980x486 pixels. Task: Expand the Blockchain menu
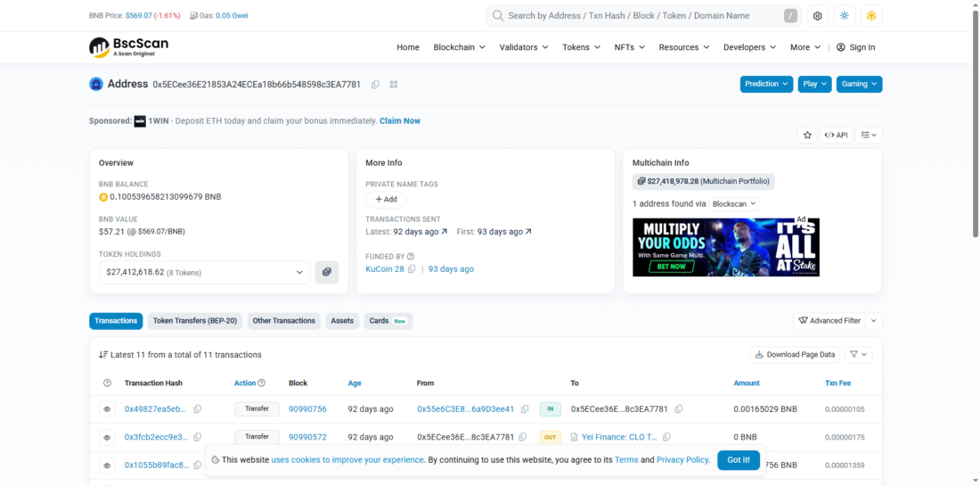pyautogui.click(x=460, y=47)
